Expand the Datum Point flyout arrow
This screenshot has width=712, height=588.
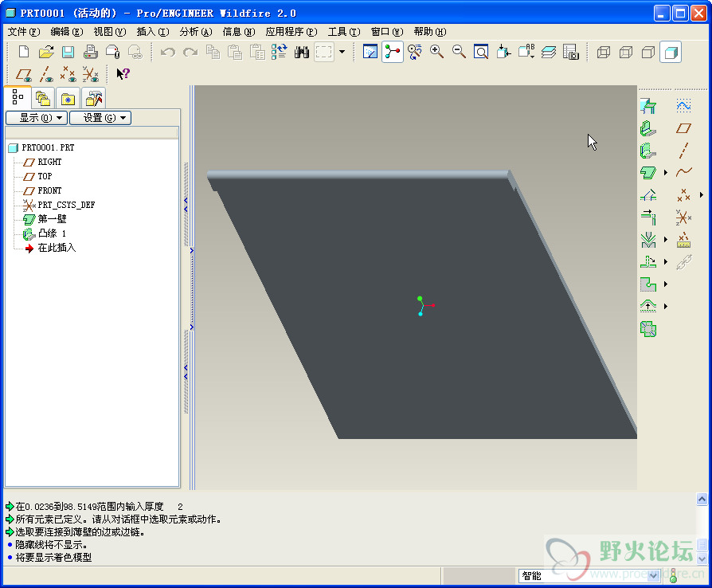(701, 195)
